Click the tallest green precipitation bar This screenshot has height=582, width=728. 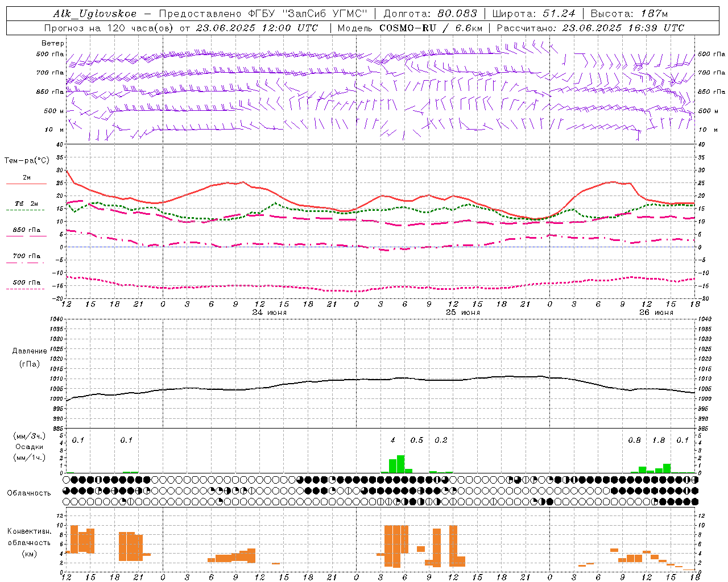(x=400, y=464)
